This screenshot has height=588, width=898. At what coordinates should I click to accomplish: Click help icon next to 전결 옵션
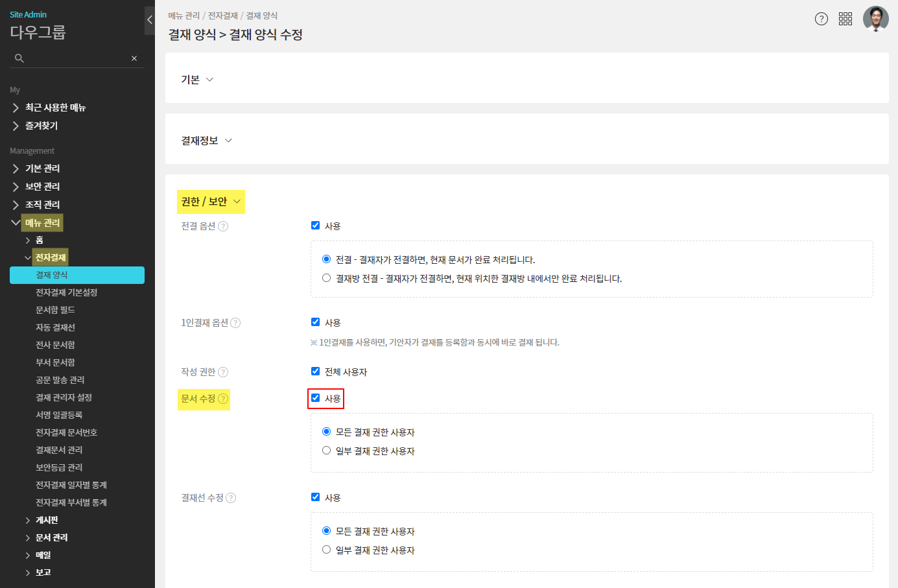pyautogui.click(x=223, y=226)
